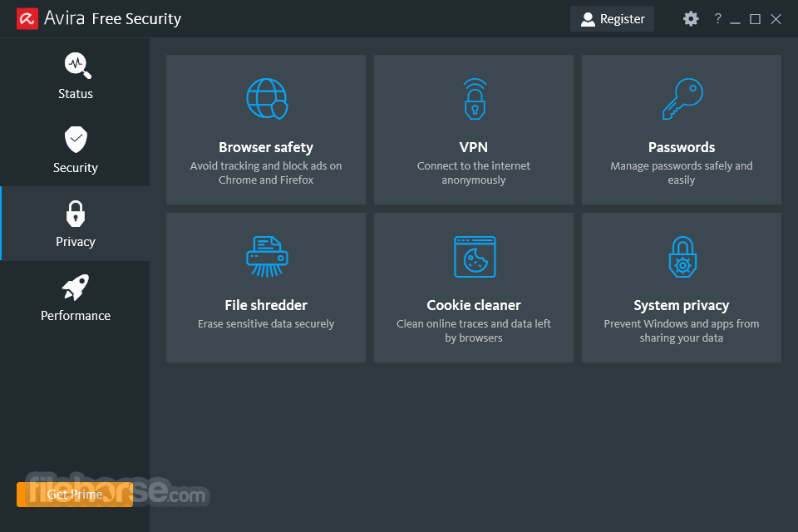Click the 'Avira Free Security' title text
Image resolution: width=798 pixels, height=532 pixels.
[x=112, y=19]
